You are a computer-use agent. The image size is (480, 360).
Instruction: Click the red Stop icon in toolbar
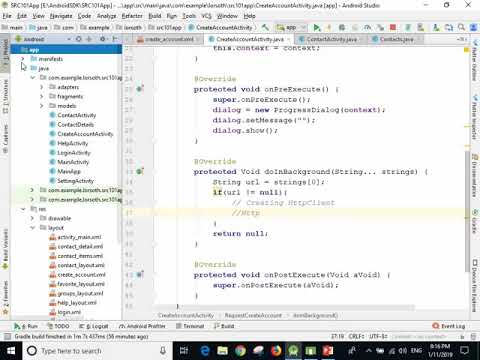click(393, 27)
